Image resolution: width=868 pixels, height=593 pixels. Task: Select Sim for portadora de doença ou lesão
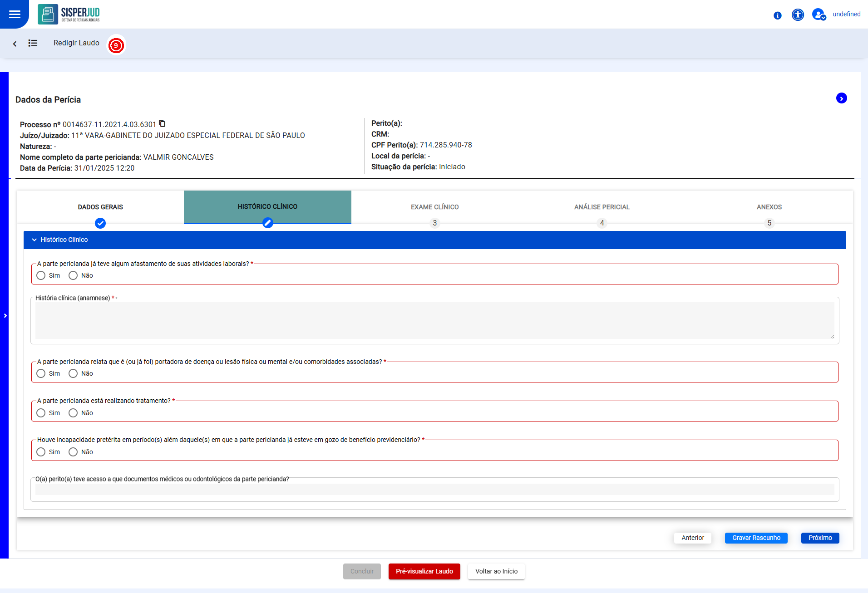coord(41,373)
